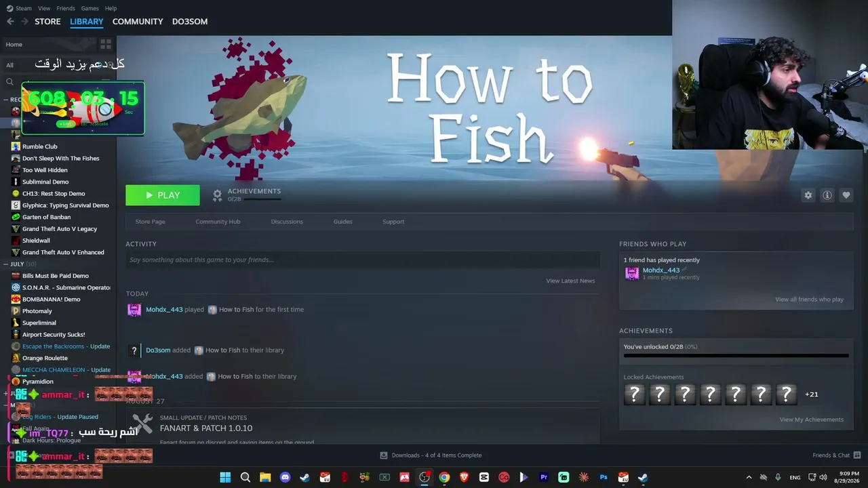
Task: Open Windows Start menu
Action: pos(225,477)
